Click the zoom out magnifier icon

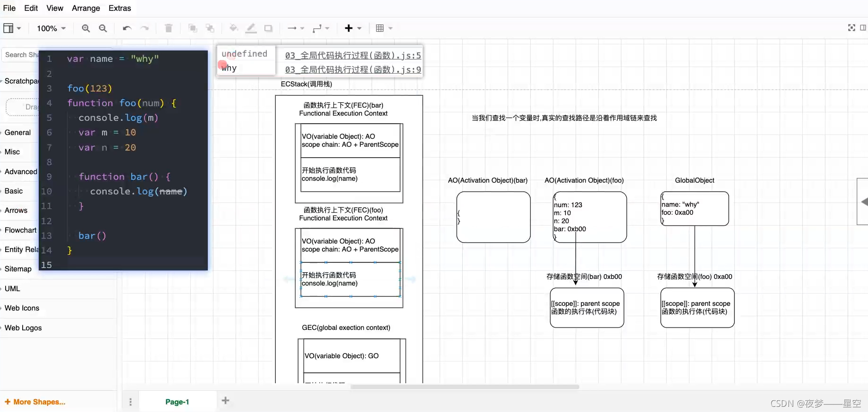pyautogui.click(x=103, y=28)
